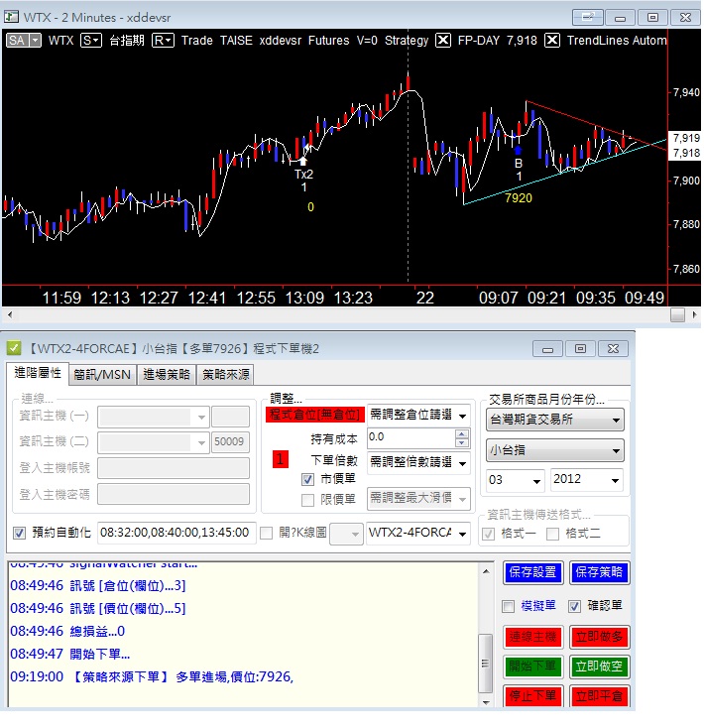Click the red multiplier box showing 1
This screenshot has width=704, height=728.
click(x=281, y=459)
